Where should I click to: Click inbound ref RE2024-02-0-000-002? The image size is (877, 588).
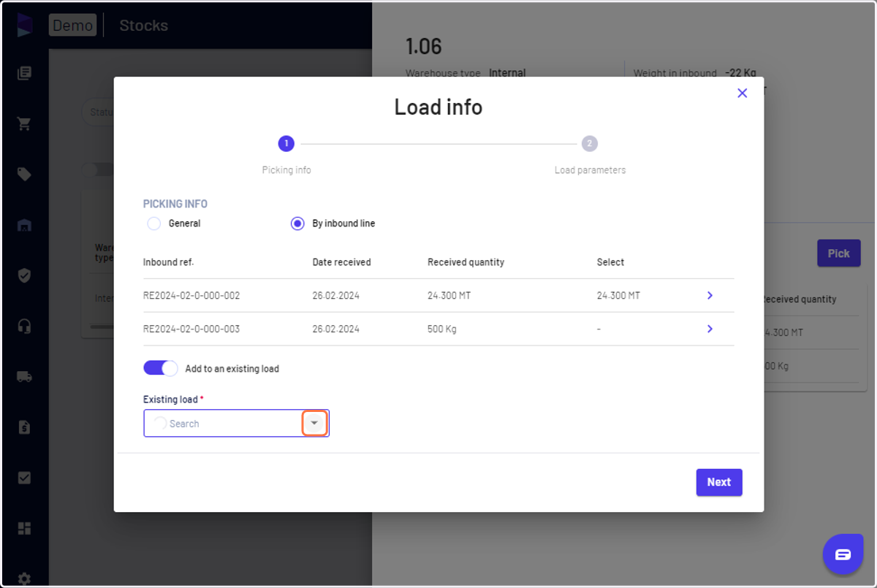coord(191,296)
